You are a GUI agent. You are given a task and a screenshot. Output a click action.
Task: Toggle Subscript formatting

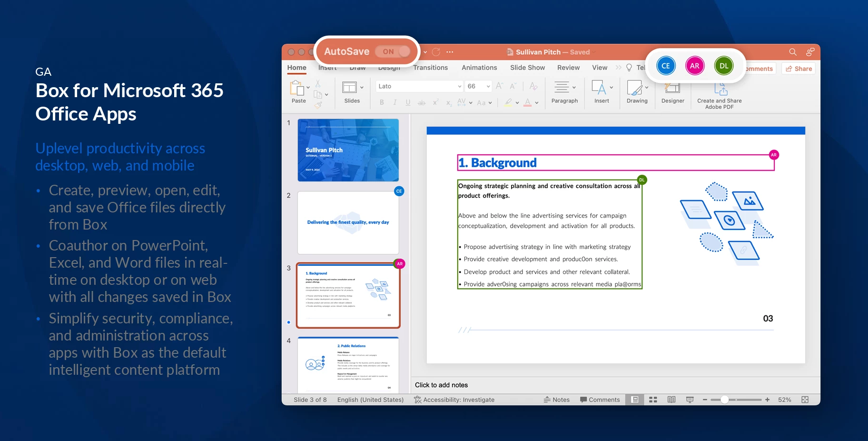[448, 103]
